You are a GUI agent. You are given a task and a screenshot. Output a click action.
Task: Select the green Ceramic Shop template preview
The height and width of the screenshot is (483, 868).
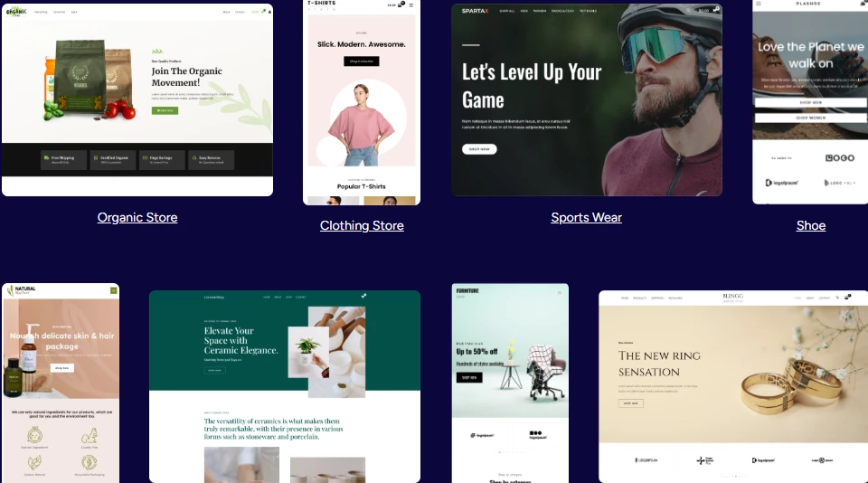pos(285,386)
